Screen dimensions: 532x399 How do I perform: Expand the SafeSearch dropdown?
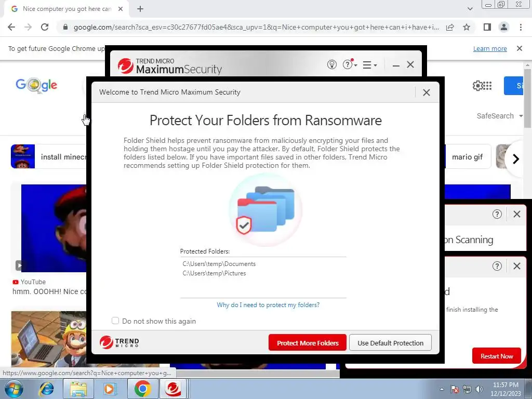(x=499, y=116)
